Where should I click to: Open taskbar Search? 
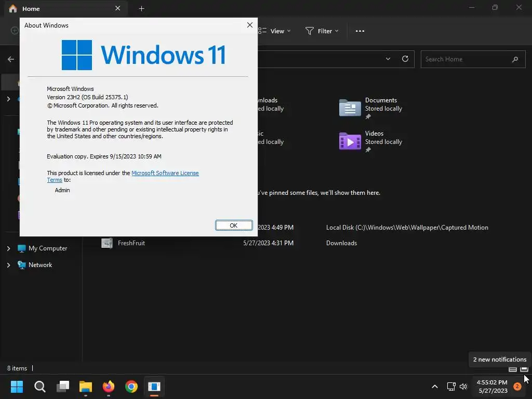(39, 387)
